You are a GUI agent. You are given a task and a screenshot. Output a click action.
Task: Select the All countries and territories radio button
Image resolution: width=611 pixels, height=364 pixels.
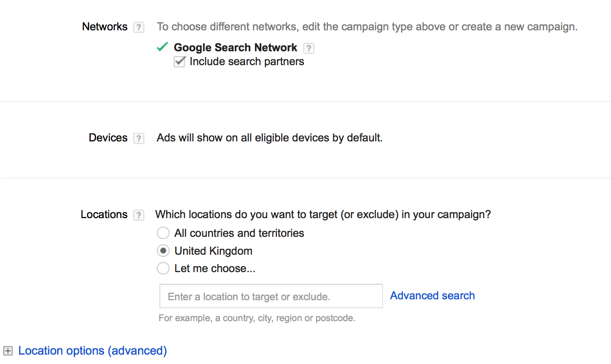(163, 233)
